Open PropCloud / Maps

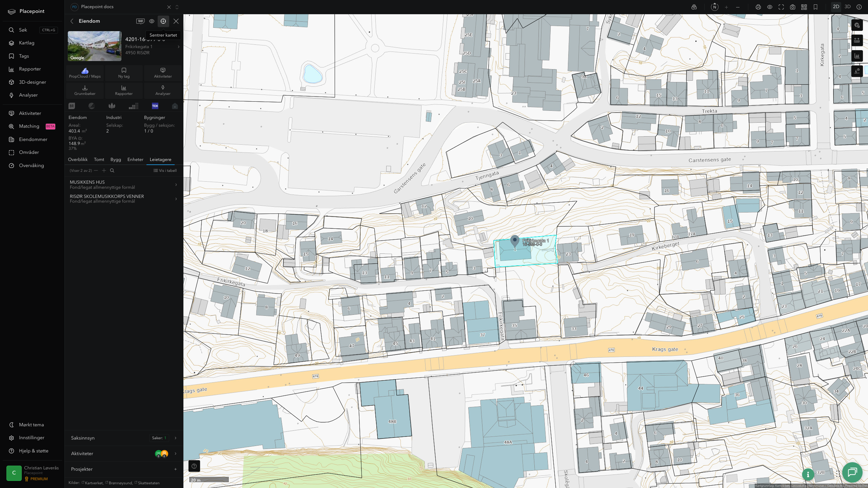[85, 73]
